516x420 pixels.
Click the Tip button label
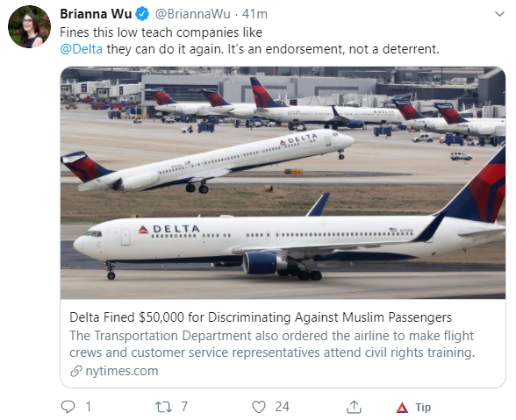423,408
